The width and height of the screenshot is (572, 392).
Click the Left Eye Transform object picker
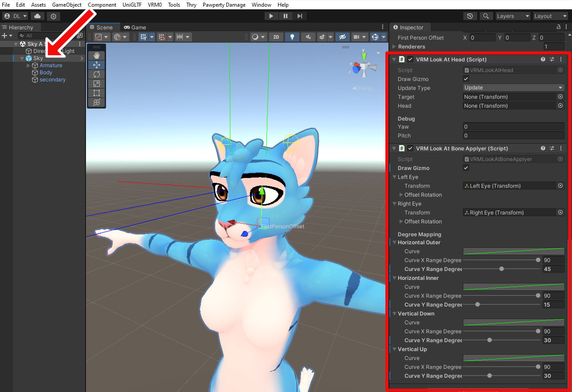560,186
